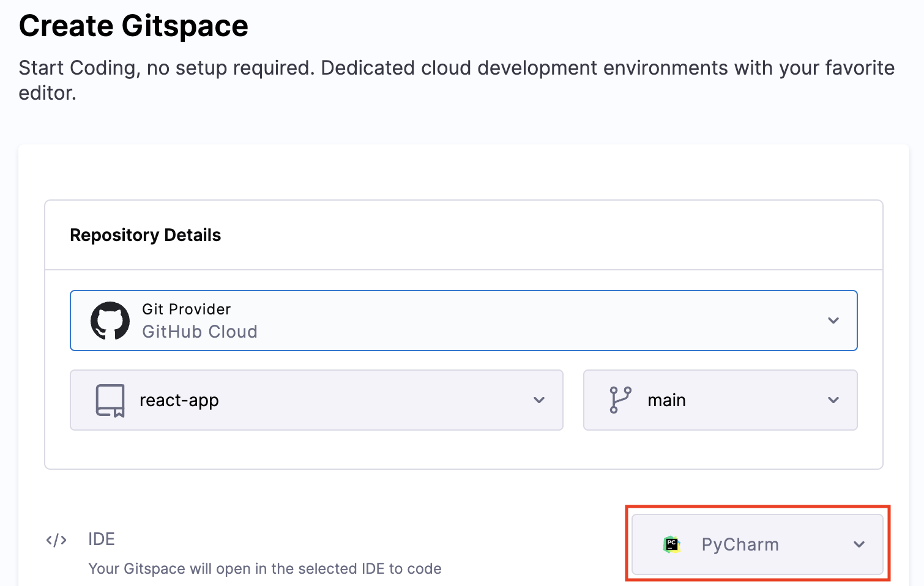Screen dimensions: 924x586
Task: Click the IDE code brackets icon
Action: pyautogui.click(x=56, y=540)
